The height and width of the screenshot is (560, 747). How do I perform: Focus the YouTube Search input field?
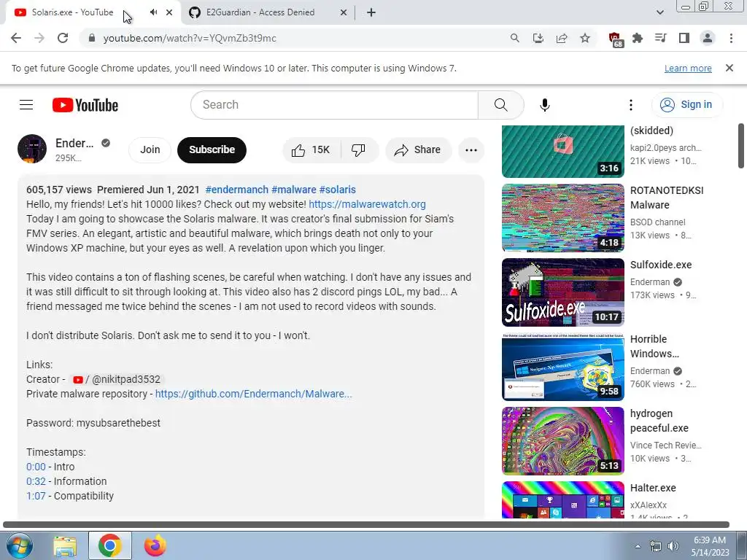click(334, 105)
